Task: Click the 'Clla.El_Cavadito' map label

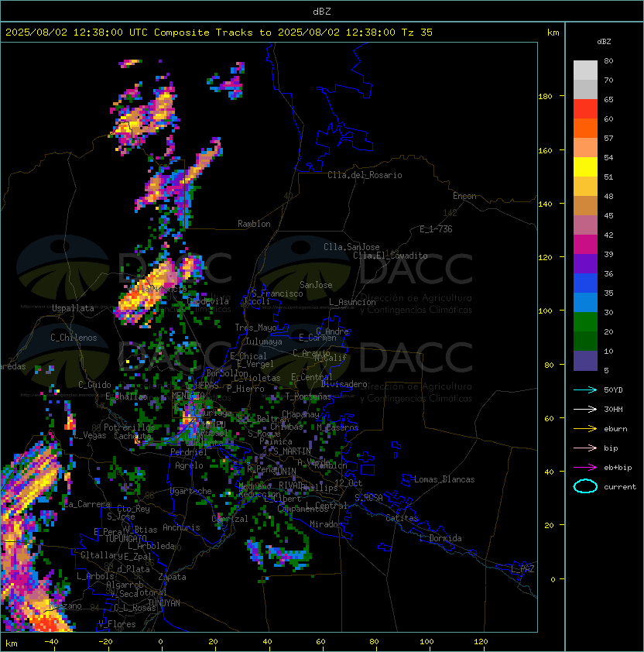Action: tap(390, 256)
